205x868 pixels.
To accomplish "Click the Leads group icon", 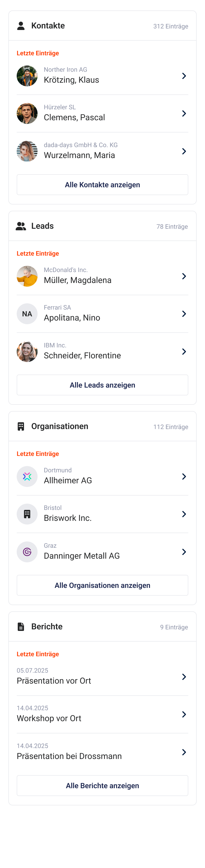I will coord(21,226).
